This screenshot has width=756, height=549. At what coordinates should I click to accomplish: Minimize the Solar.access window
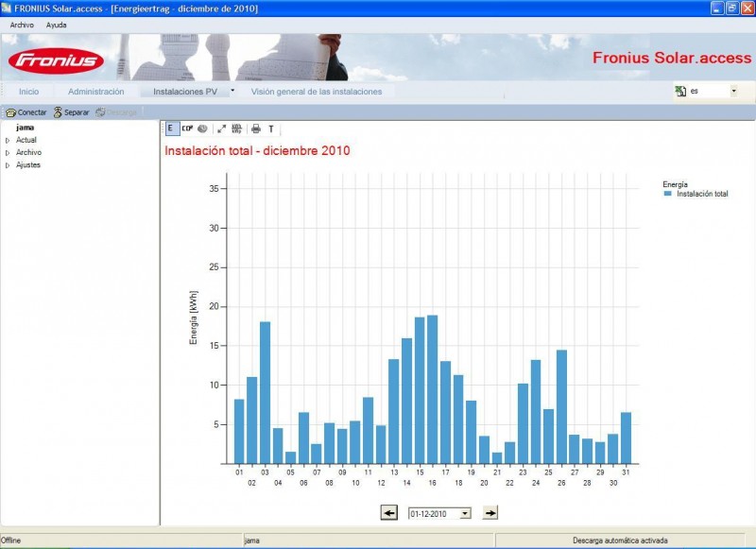717,9
